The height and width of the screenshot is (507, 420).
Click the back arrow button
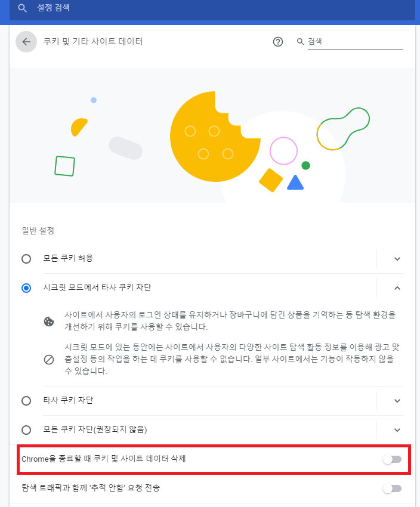(x=26, y=42)
